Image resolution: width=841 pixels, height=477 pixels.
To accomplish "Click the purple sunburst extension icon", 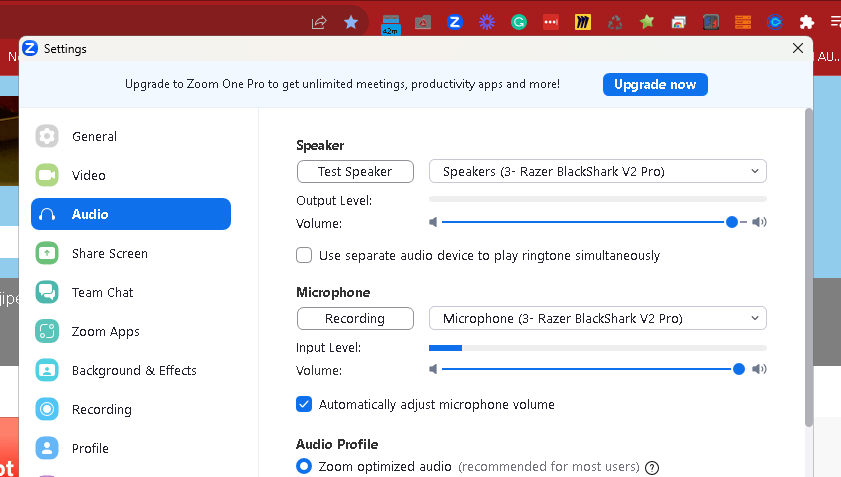I will click(x=486, y=22).
